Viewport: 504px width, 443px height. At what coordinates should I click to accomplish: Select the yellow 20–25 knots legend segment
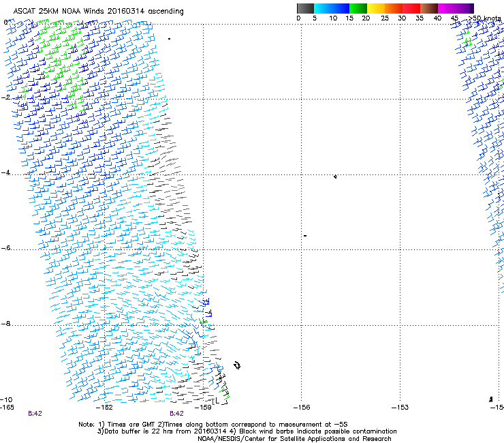[x=376, y=8]
